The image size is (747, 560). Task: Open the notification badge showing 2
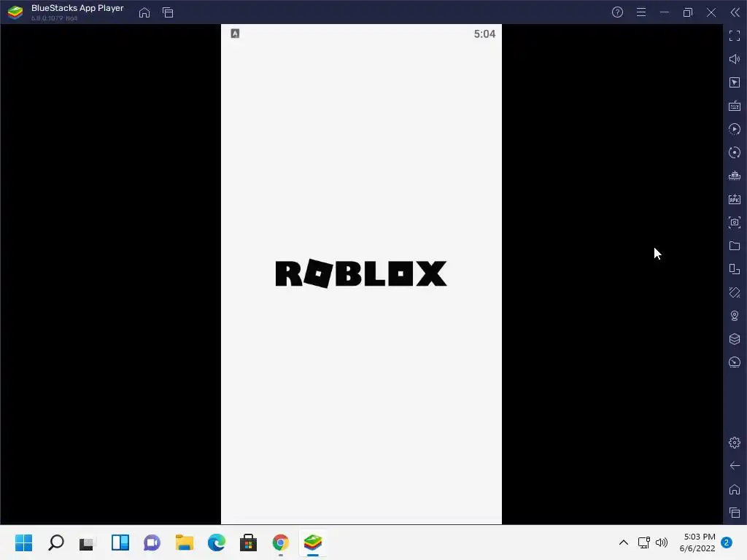(x=727, y=542)
